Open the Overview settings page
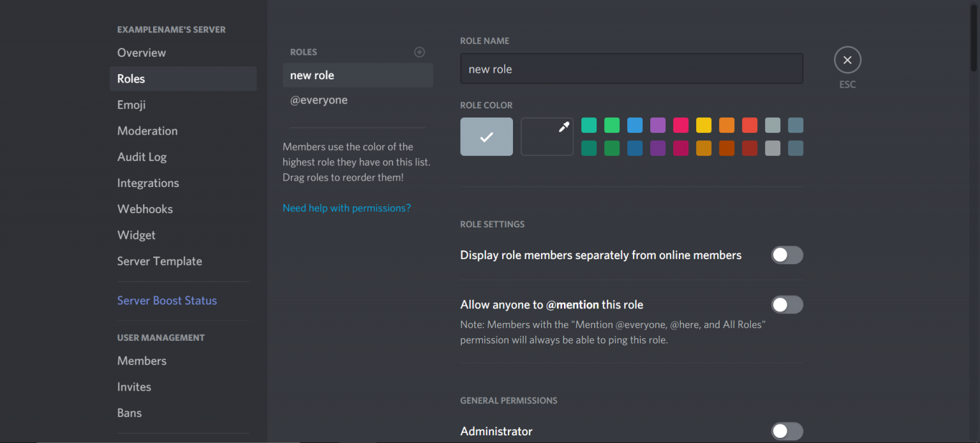This screenshot has width=980, height=443. coord(142,53)
